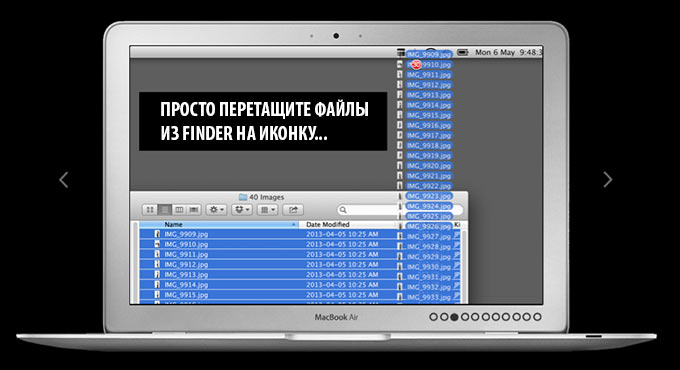680x370 pixels.
Task: Click the Russian caption about dragging files from Finder
Action: tap(264, 121)
